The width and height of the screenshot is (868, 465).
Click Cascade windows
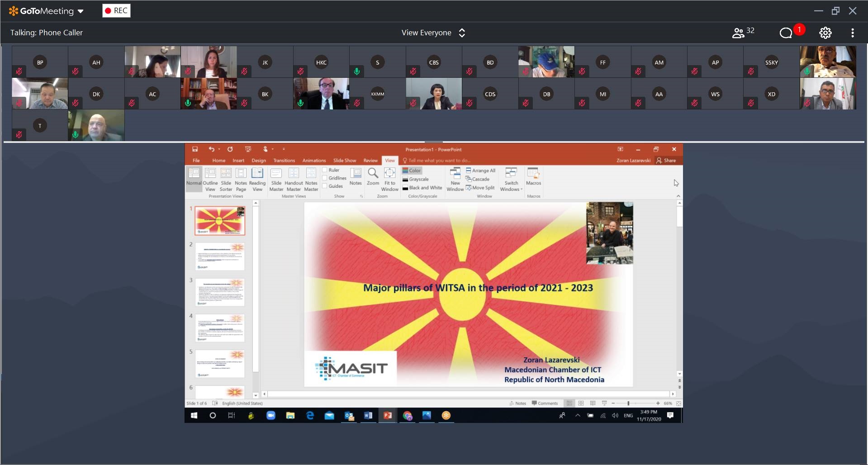coord(478,179)
